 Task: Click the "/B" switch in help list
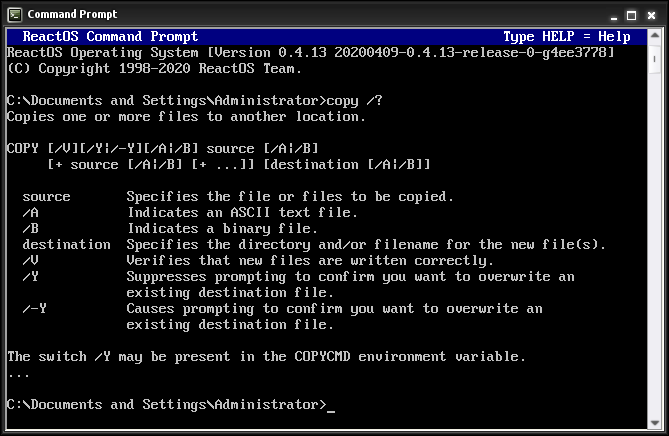(31, 228)
